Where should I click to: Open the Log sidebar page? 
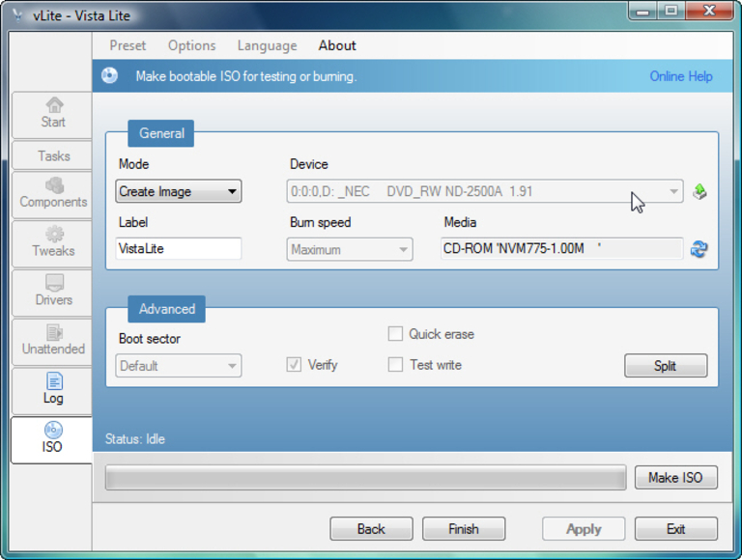click(x=52, y=391)
